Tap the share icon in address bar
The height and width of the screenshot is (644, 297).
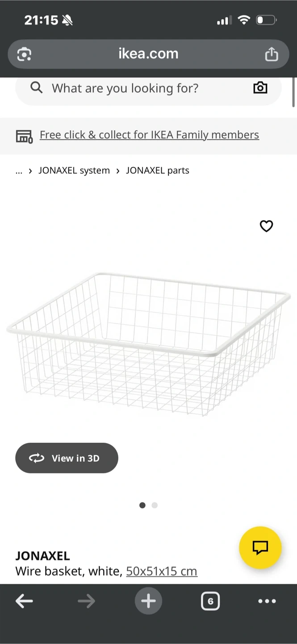271,54
